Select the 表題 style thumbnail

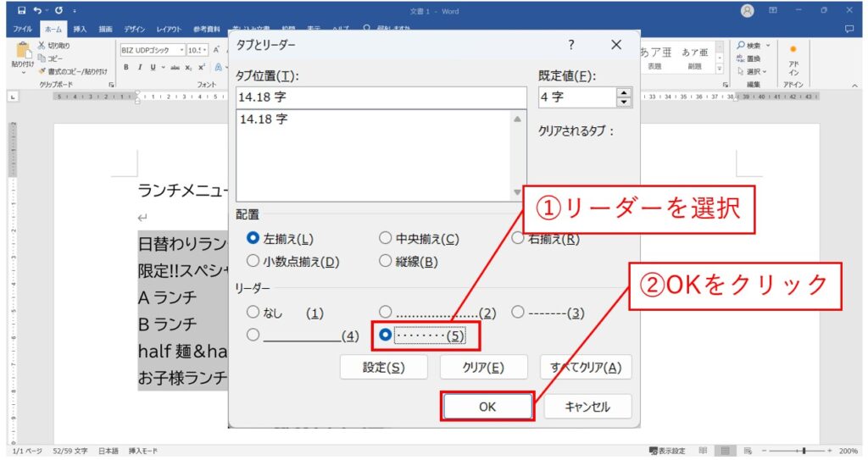click(655, 58)
